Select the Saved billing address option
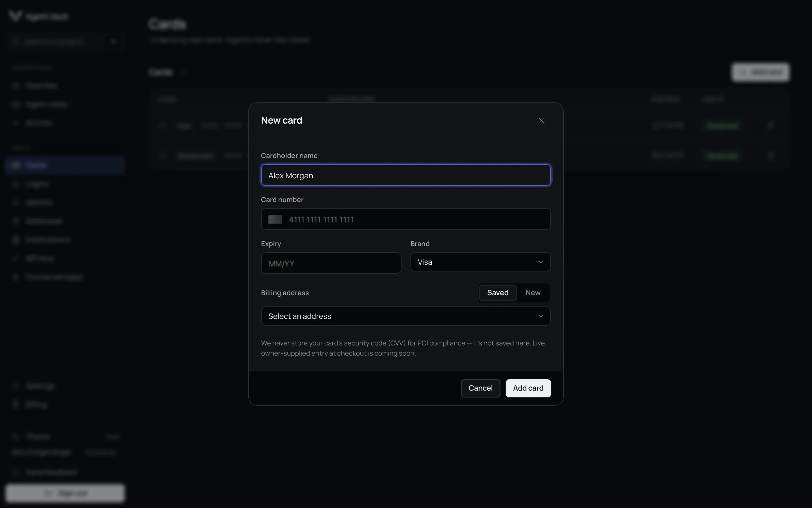Screen dimensions: 812x508 coord(497,293)
